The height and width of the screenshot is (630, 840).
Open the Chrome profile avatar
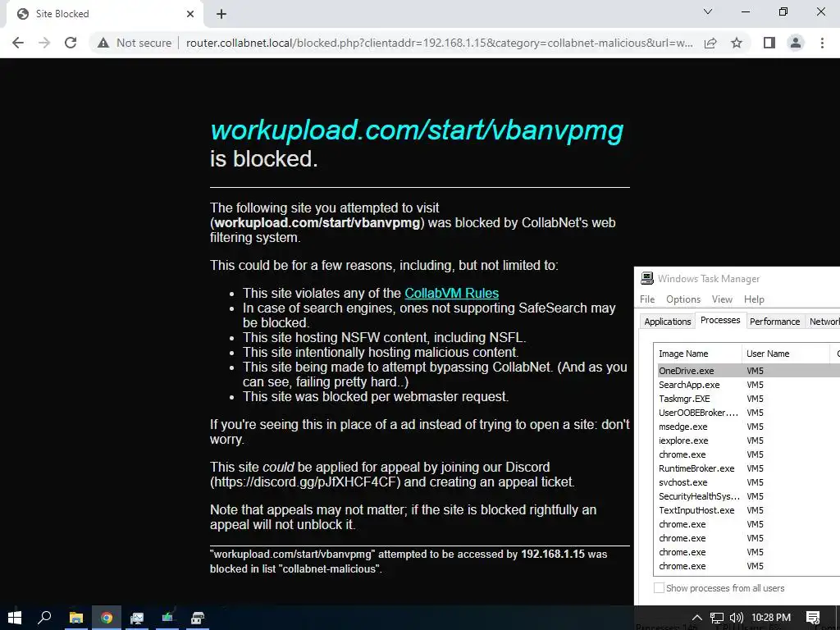click(x=796, y=43)
